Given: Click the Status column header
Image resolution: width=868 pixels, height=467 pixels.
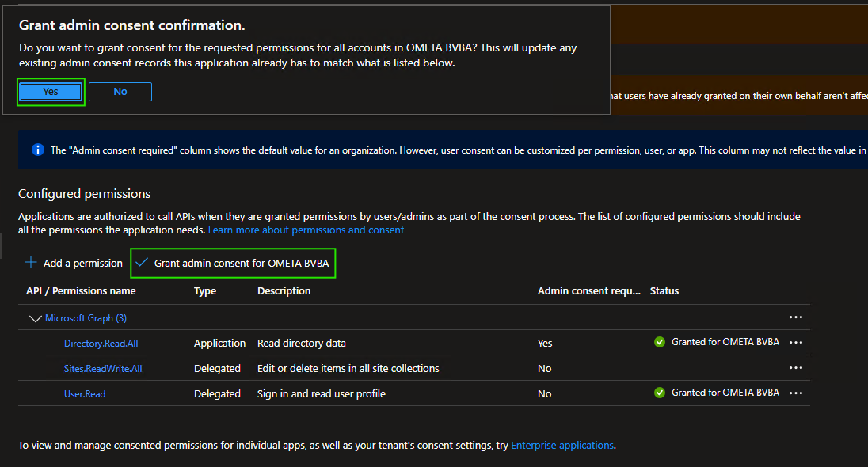Looking at the screenshot, I should point(664,291).
